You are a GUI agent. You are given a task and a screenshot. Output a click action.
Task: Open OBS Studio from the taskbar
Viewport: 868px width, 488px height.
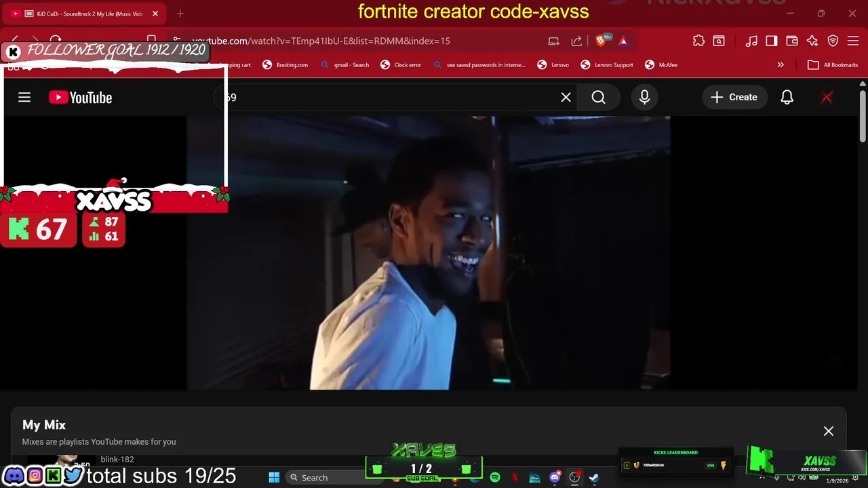574,478
